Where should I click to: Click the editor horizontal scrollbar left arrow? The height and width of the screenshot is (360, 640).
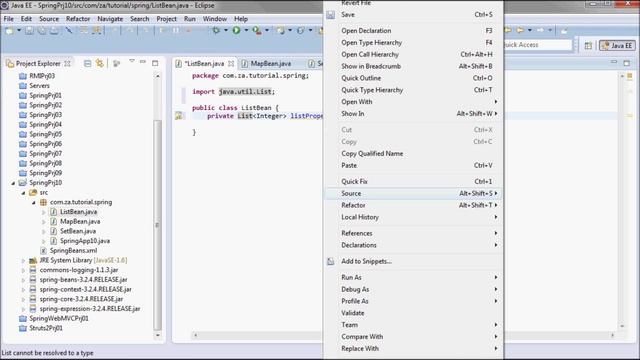click(196, 336)
